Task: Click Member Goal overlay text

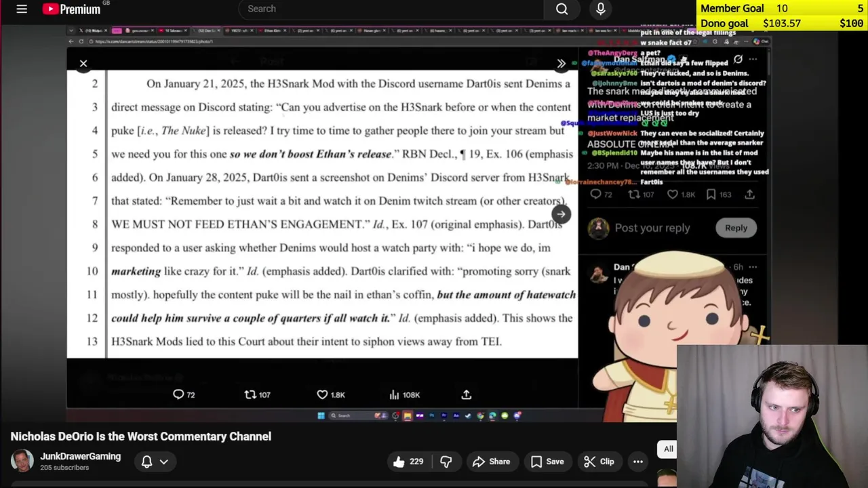Action: point(732,8)
